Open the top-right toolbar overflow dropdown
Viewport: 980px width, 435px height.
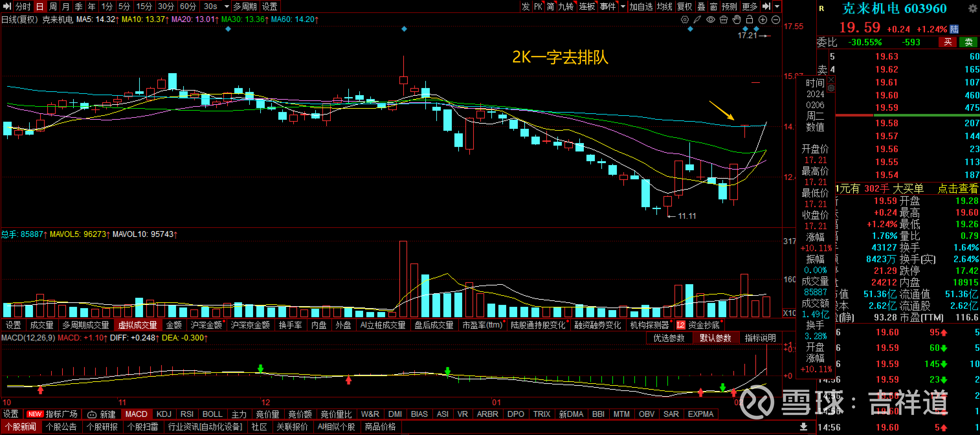(x=777, y=6)
